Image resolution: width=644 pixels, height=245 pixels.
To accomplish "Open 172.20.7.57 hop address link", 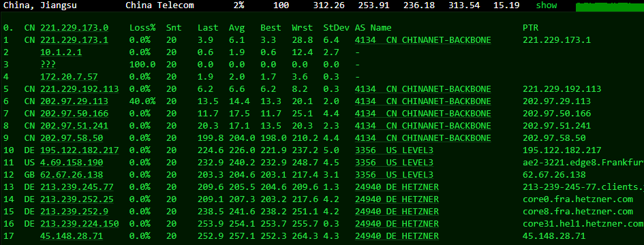I will (69, 77).
